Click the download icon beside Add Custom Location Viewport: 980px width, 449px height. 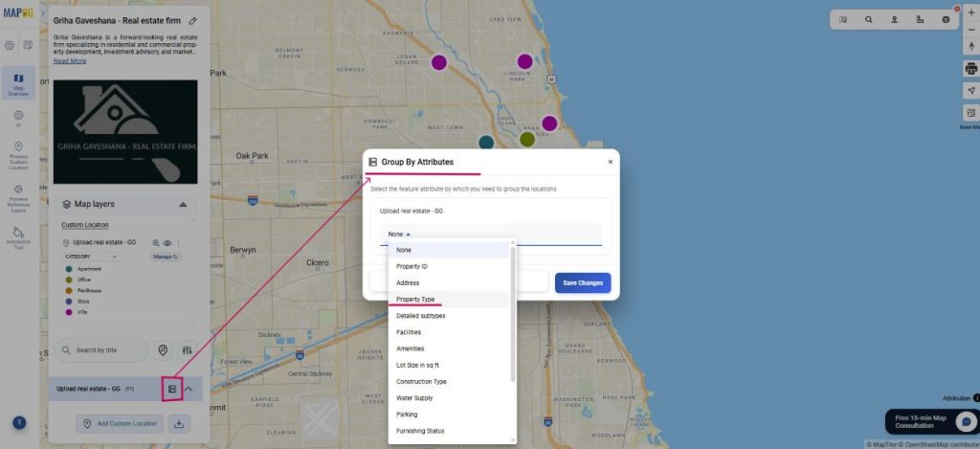(x=180, y=423)
